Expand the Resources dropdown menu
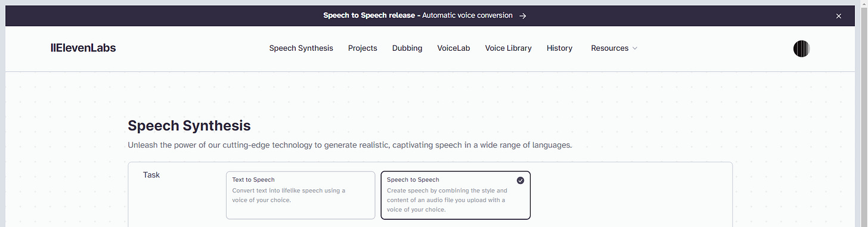 614,48
